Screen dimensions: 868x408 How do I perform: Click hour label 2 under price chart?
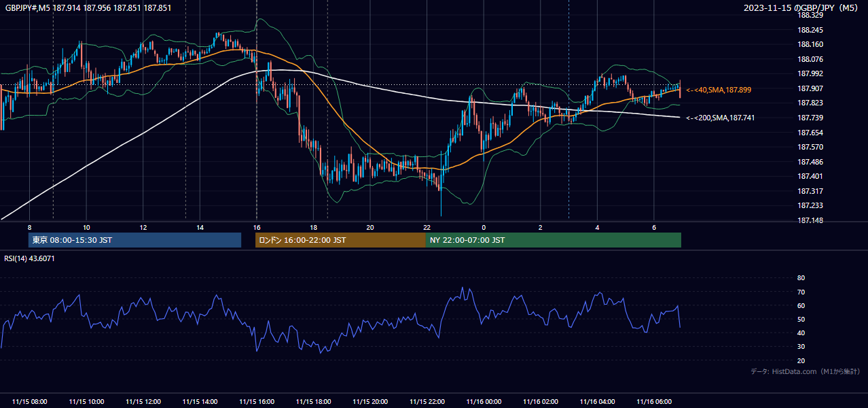click(x=541, y=227)
